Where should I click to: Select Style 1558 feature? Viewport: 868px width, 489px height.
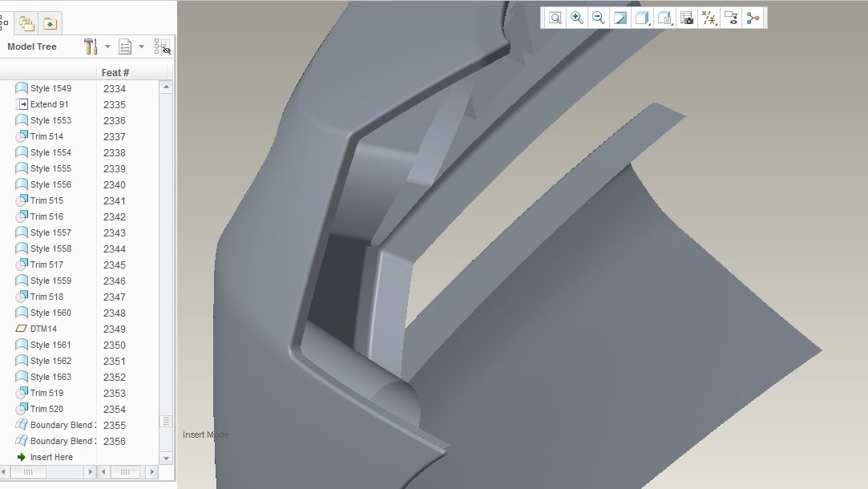[50, 249]
